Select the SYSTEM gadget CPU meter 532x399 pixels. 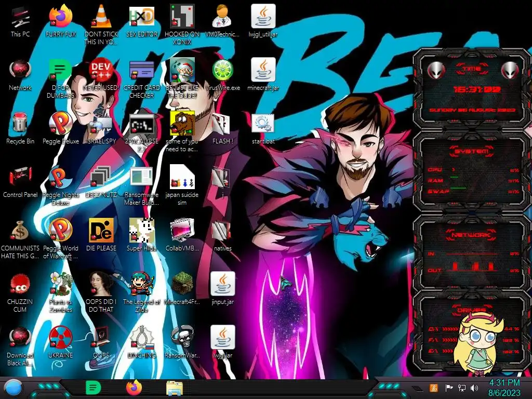coord(473,170)
